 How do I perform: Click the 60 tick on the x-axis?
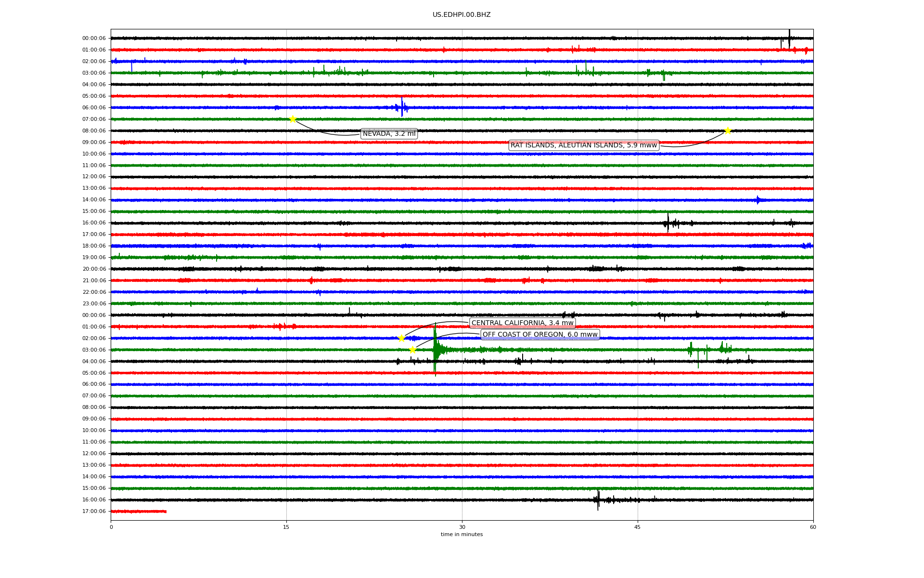[x=813, y=527]
